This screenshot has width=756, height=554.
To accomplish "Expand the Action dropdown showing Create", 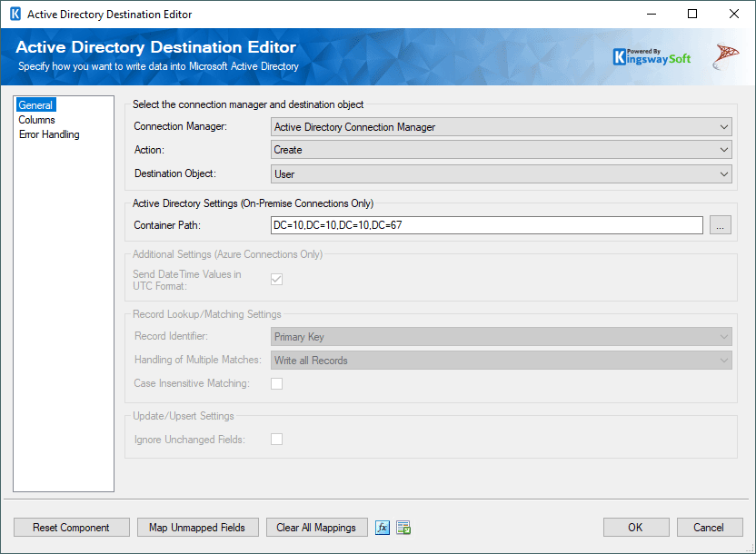I will [501, 150].
